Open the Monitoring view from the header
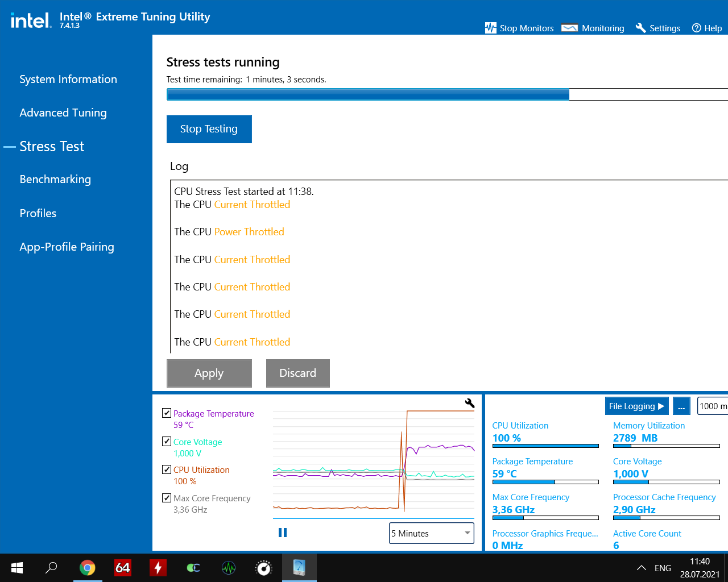This screenshot has width=728, height=582. [592, 28]
